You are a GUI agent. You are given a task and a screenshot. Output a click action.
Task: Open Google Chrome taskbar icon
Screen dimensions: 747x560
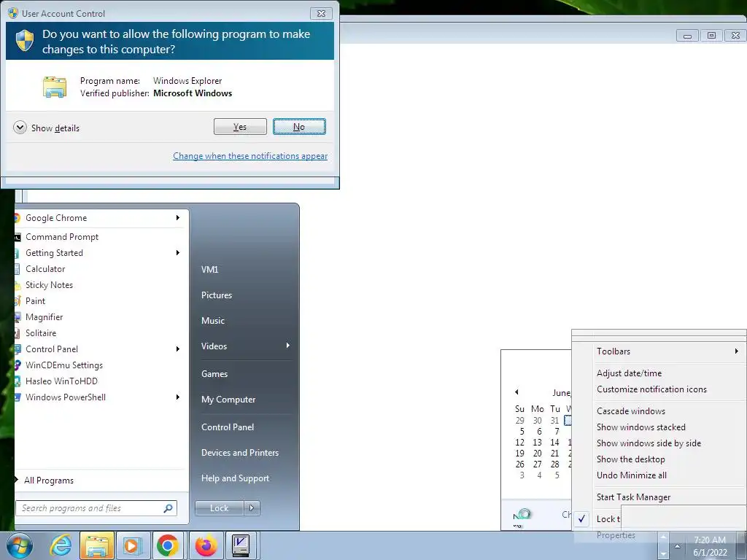coord(168,545)
